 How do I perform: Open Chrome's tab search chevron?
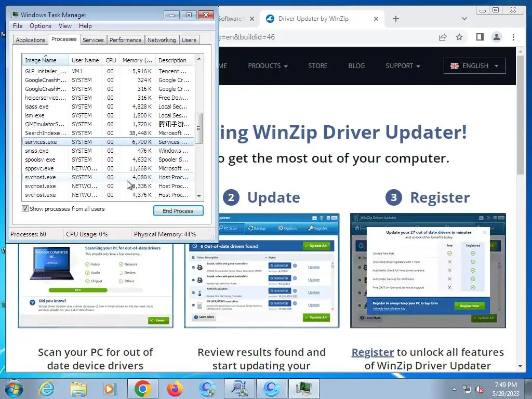[464, 19]
